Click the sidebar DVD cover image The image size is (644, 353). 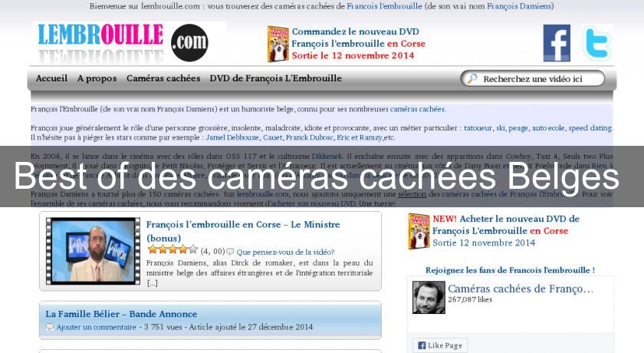[419, 231]
